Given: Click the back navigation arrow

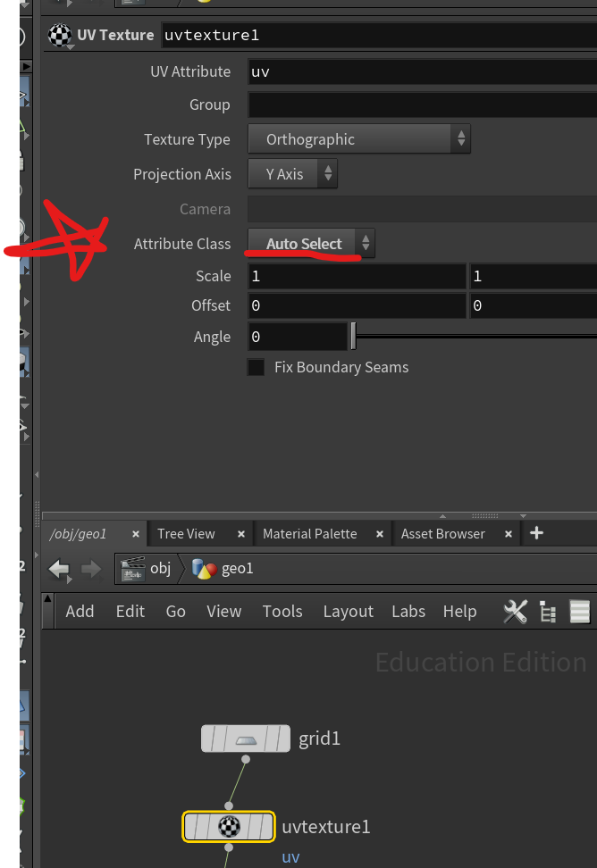Looking at the screenshot, I should point(59,569).
